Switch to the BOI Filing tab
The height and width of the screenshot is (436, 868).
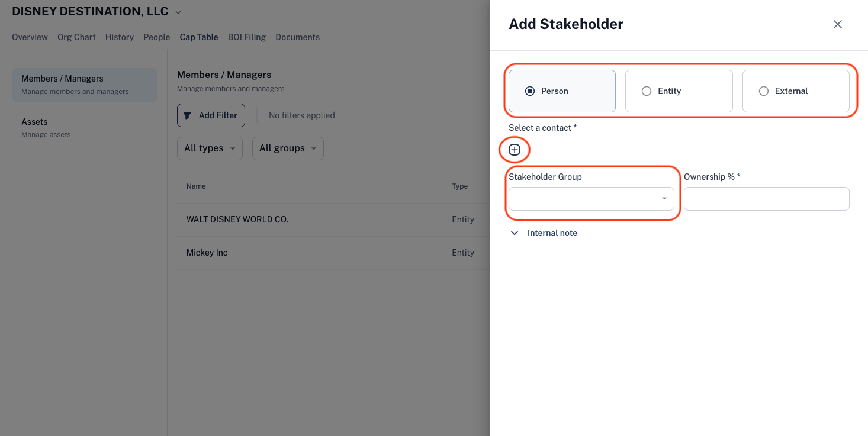tap(247, 37)
